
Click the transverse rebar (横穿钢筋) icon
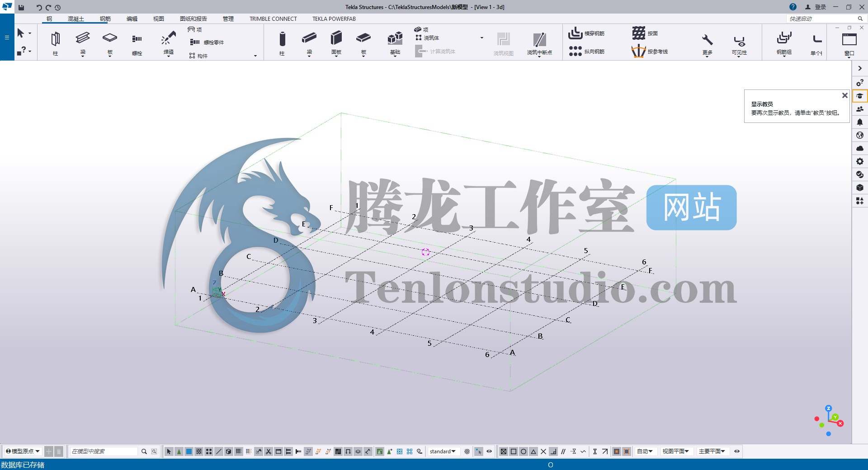[575, 33]
